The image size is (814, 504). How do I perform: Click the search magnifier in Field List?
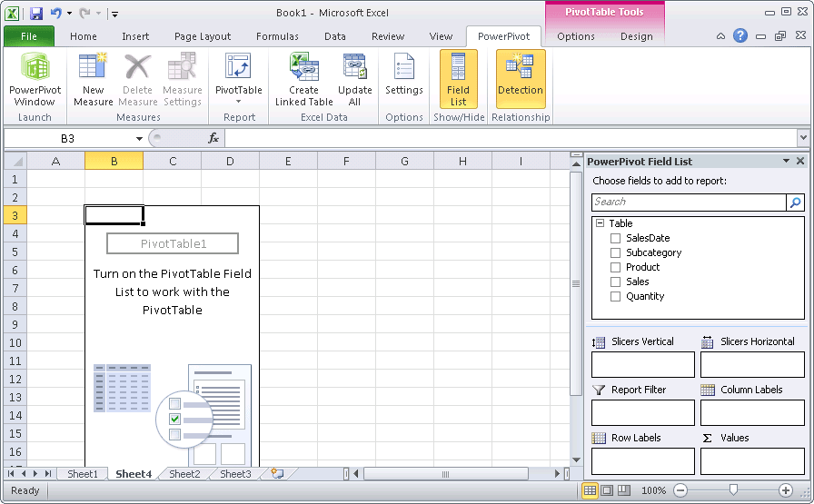pos(795,203)
